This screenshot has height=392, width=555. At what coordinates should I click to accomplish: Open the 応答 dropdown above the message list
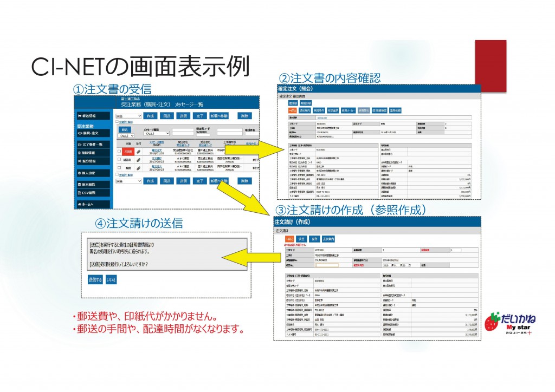(x=128, y=115)
